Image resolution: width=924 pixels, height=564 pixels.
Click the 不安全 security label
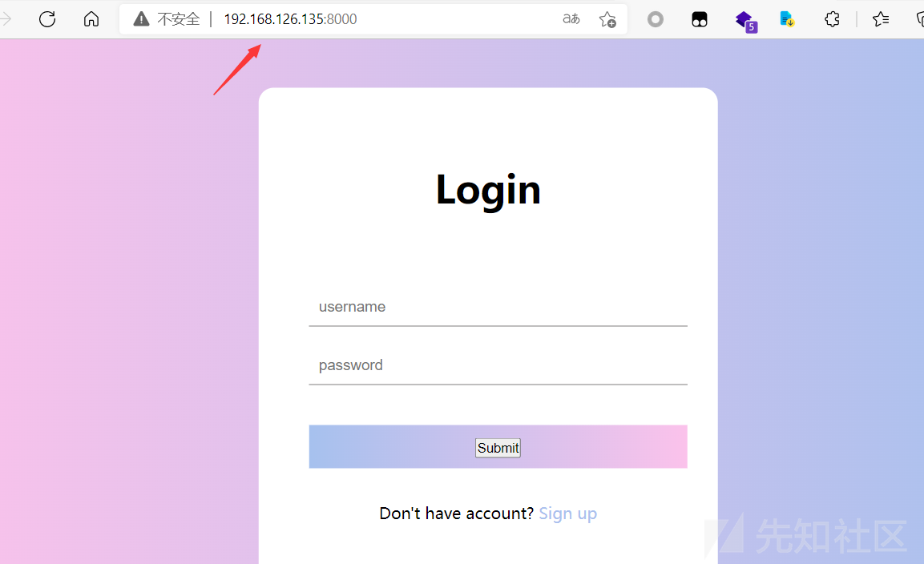click(x=179, y=19)
